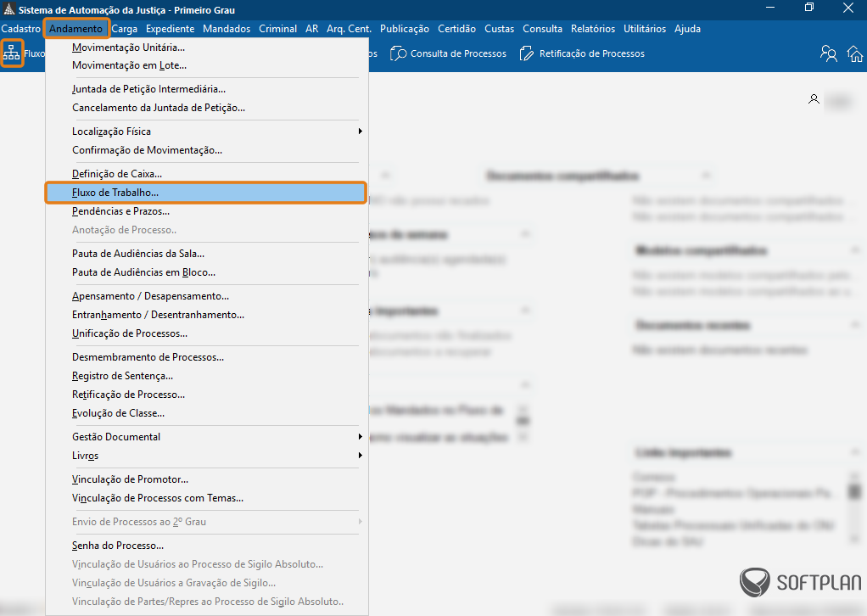Viewport: 867px width, 616px height.
Task: Select Unificação de Processos entry
Action: coord(207,334)
